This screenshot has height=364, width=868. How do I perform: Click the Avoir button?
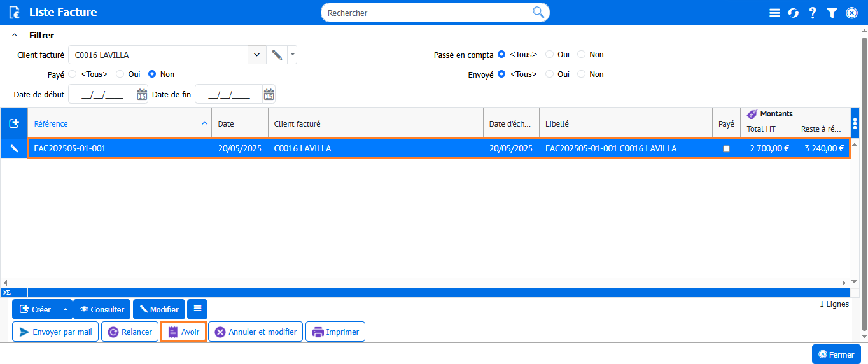[x=183, y=332]
